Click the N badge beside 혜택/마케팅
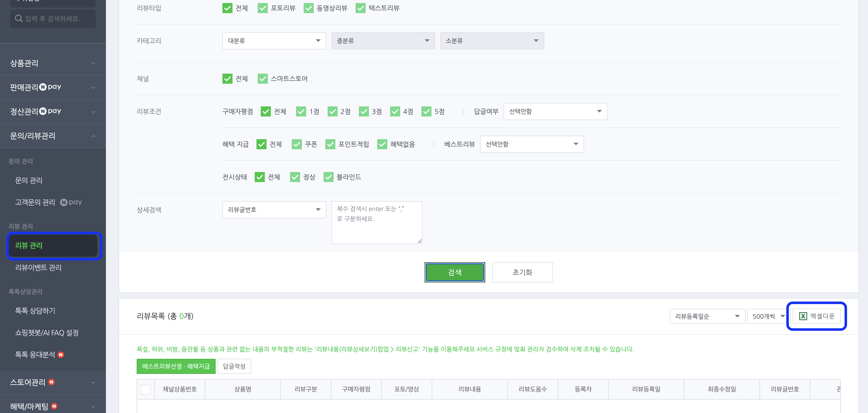868x413 pixels. 54,406
